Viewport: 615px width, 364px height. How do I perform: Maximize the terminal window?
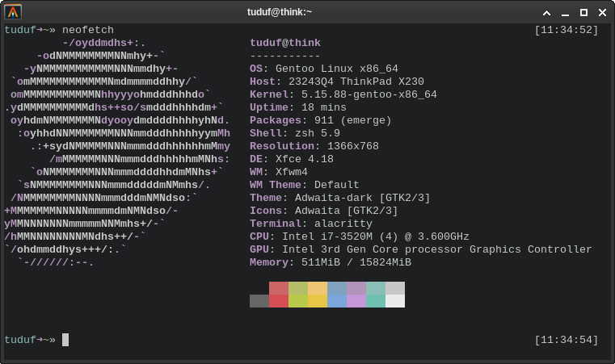[583, 13]
